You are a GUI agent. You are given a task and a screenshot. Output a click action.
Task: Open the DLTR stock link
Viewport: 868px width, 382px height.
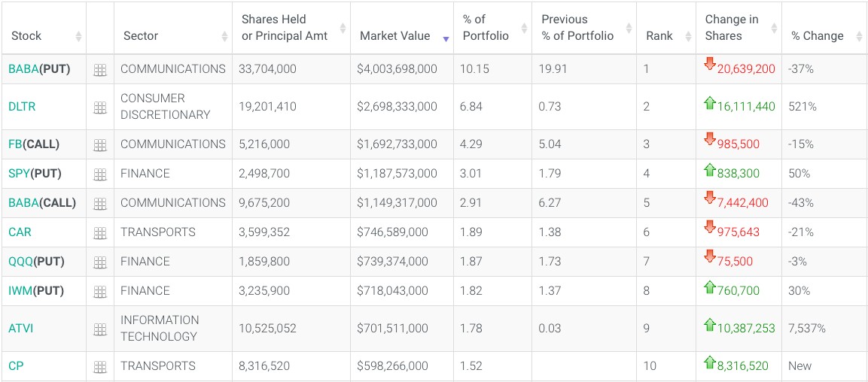tap(22, 107)
